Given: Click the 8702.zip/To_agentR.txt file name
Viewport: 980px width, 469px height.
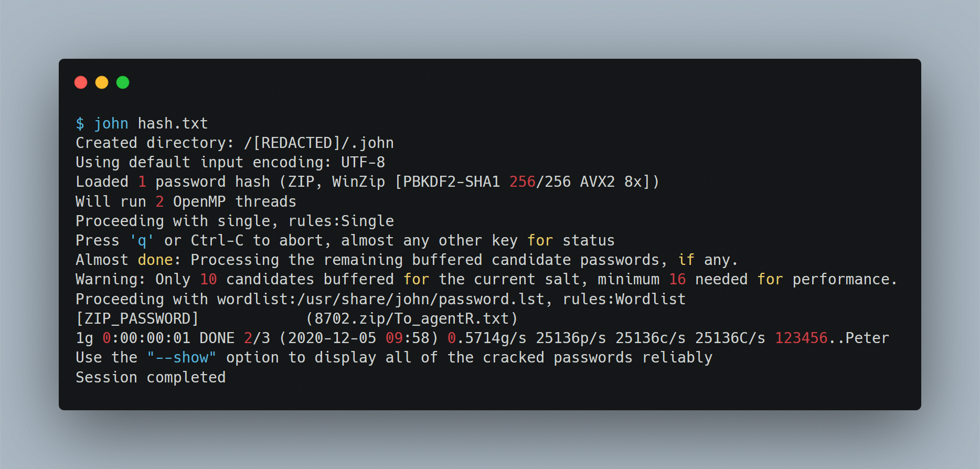Looking at the screenshot, I should pos(412,319).
